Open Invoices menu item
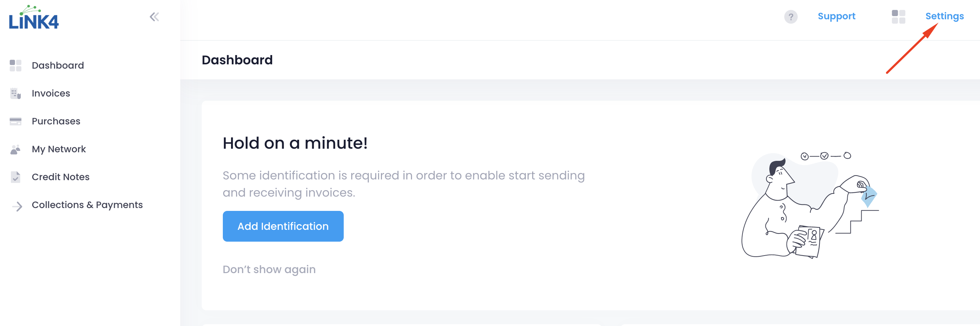Viewport: 980px width, 326px height. coord(51,93)
